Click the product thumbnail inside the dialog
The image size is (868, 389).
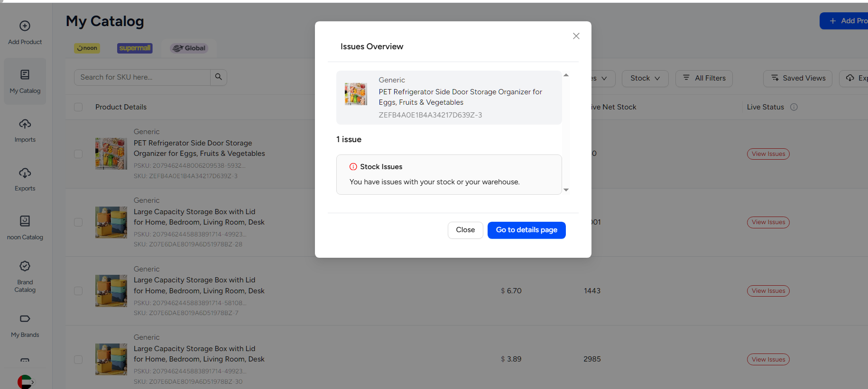(356, 94)
